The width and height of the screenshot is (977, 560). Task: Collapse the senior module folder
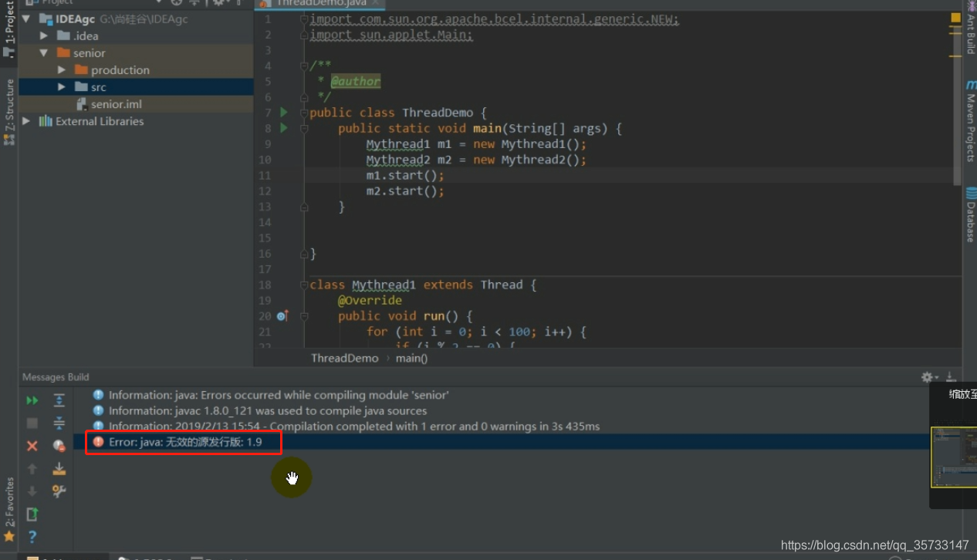44,52
